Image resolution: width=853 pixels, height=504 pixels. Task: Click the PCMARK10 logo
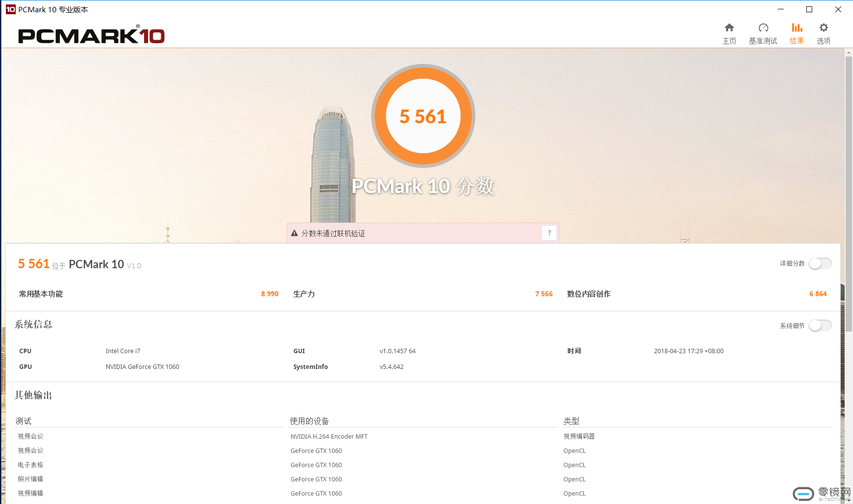pos(91,35)
